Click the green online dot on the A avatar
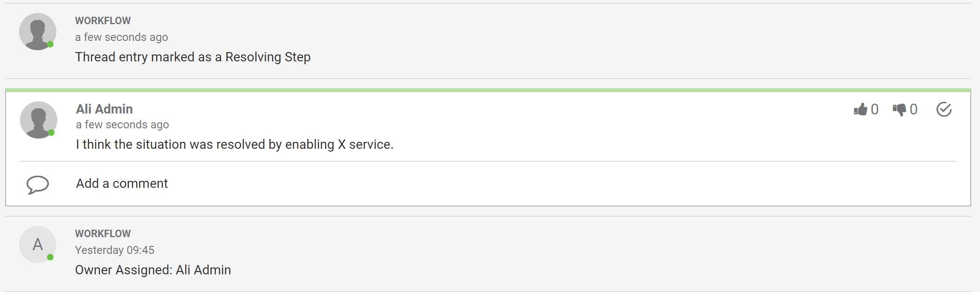Viewport: 980px width, 292px height. point(50,257)
